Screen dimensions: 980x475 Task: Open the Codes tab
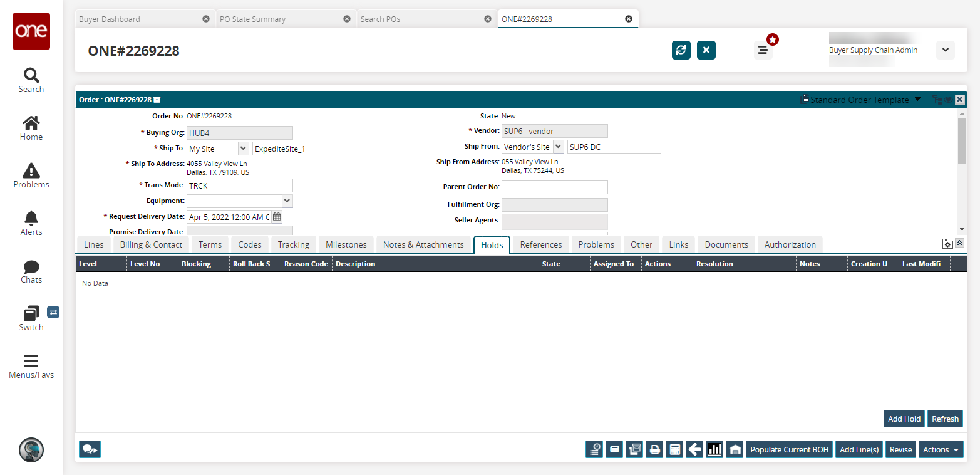[x=250, y=244]
